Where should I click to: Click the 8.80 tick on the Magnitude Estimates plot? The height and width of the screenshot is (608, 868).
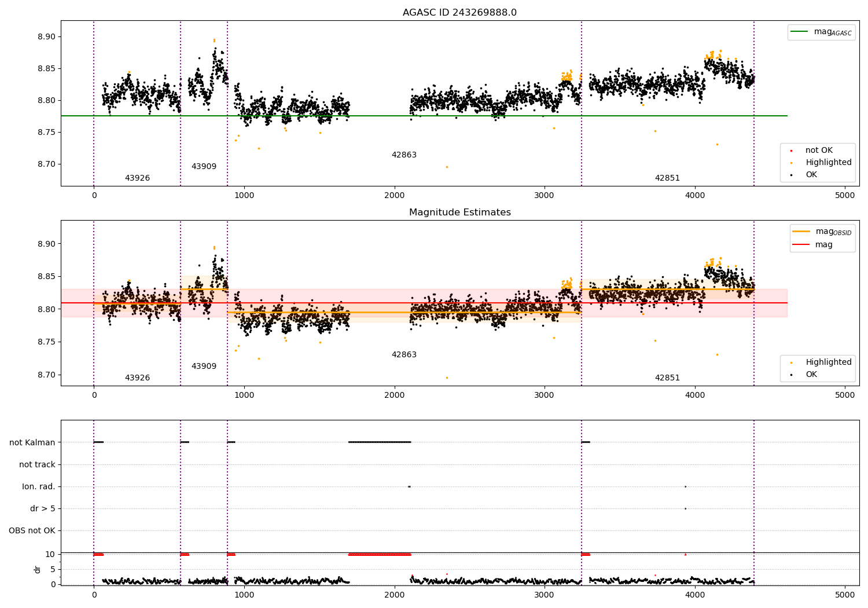coord(46,309)
